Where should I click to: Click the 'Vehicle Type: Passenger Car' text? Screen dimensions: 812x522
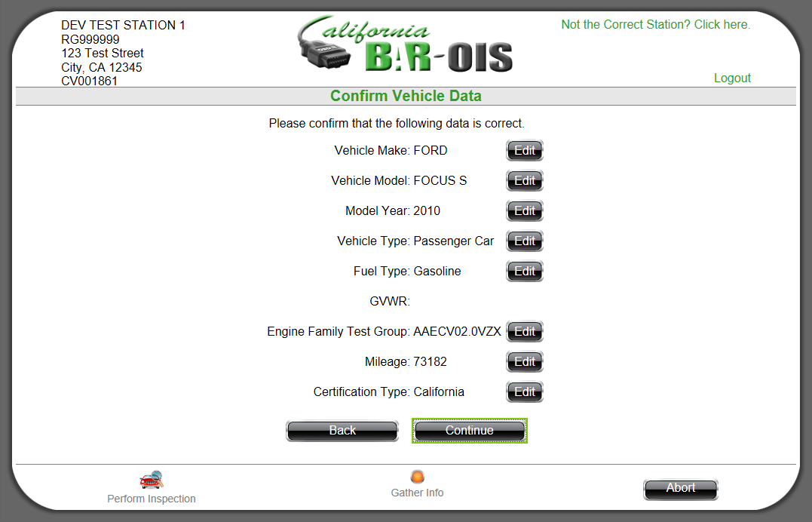tap(415, 241)
